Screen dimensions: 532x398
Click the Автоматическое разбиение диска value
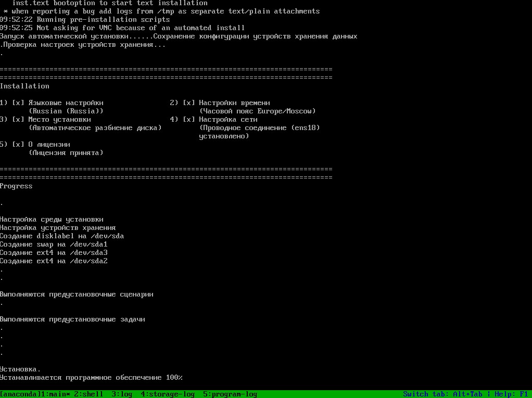(95, 128)
